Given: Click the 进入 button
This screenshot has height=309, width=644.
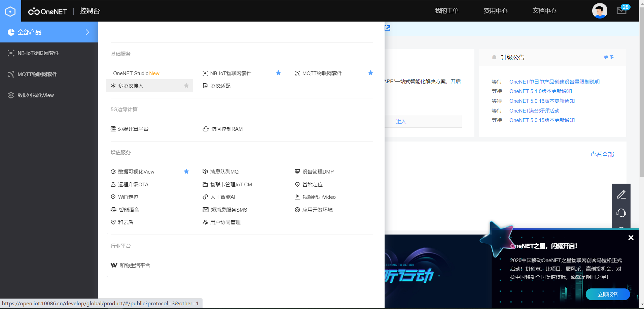Looking at the screenshot, I should 401,121.
